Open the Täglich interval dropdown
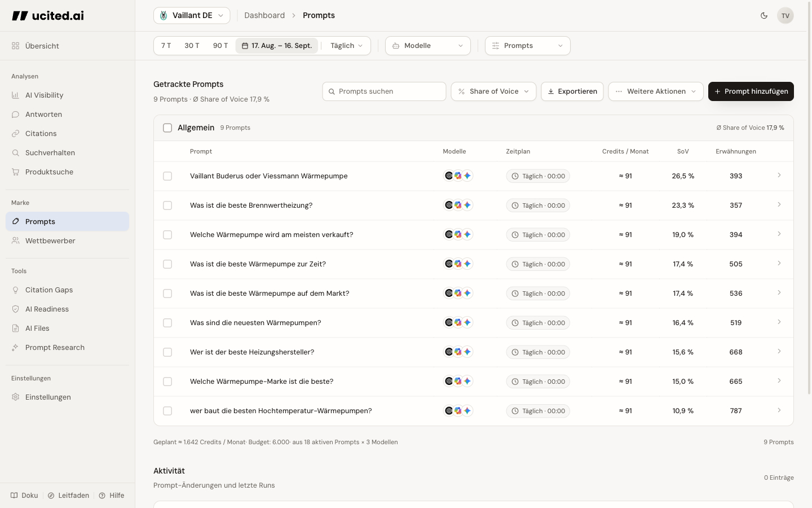 (x=346, y=46)
